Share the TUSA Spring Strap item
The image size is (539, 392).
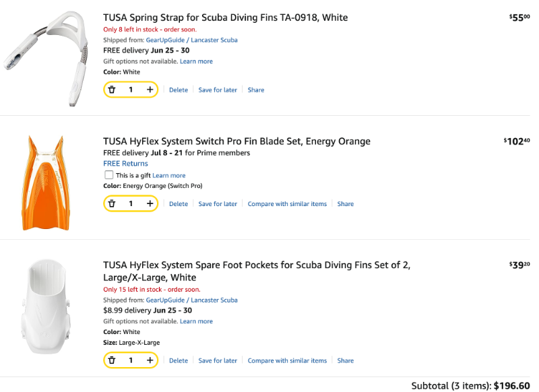coord(256,90)
